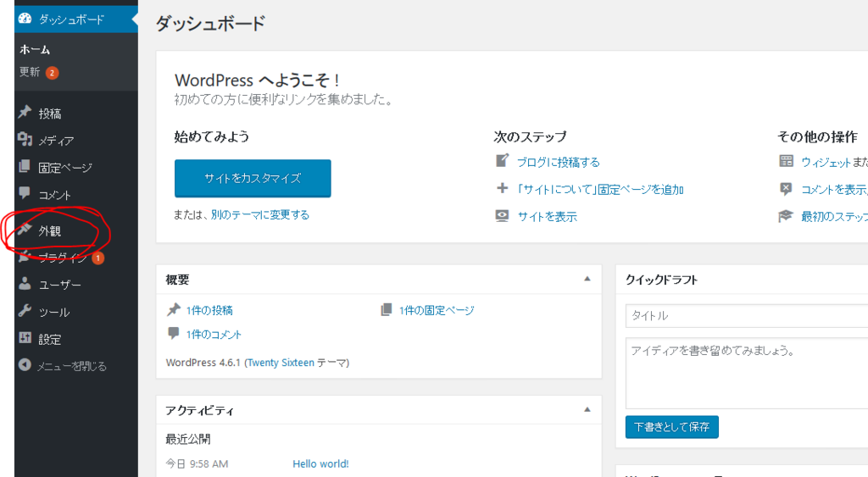The width and height of the screenshot is (868, 477).
Task: Click the paintbrush icon beside 外観
Action: [x=25, y=229]
